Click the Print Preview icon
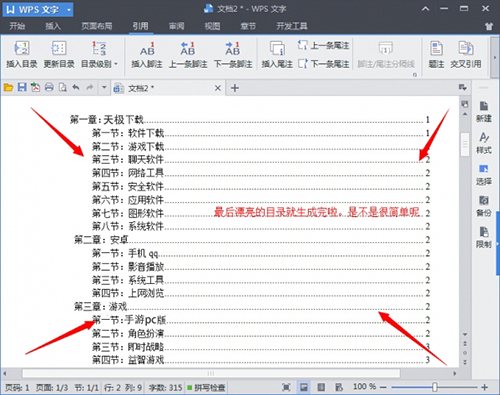The height and width of the screenshot is (395, 500). (x=63, y=88)
